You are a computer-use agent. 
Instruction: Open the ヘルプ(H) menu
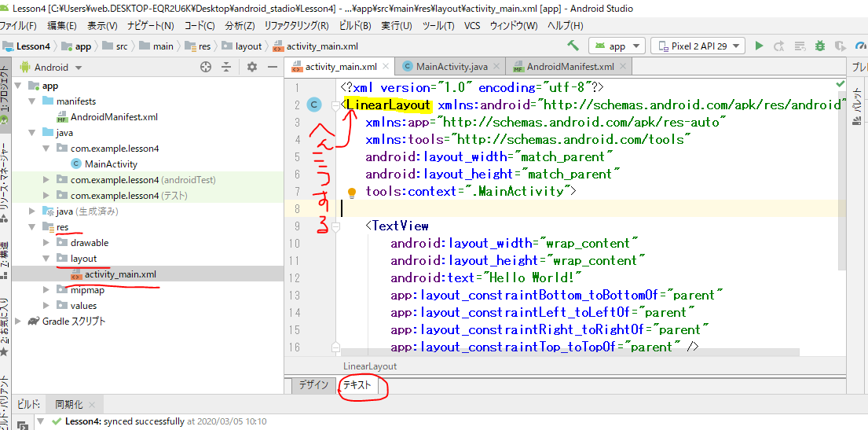click(566, 25)
